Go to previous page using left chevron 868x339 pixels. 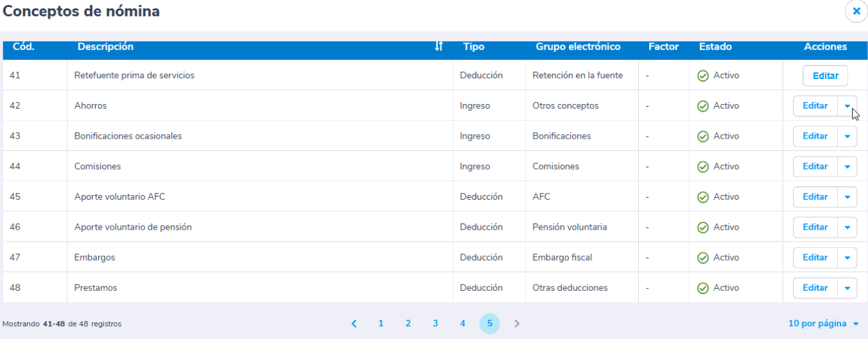click(x=354, y=324)
